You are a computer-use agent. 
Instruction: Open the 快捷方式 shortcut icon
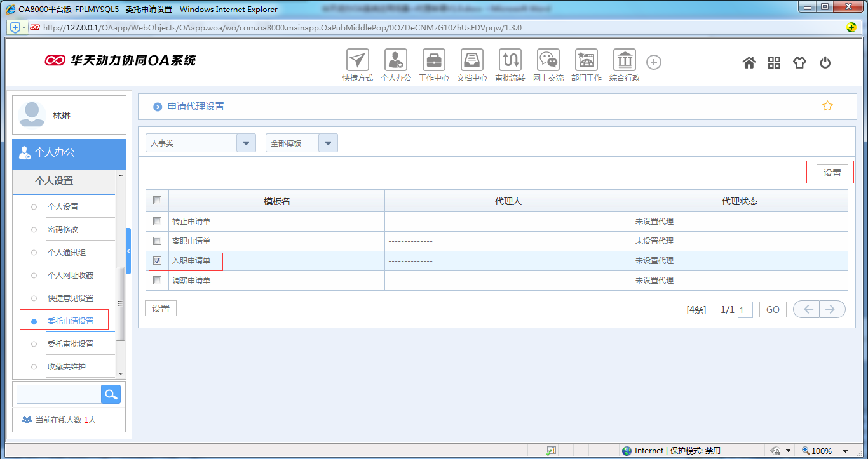357,60
